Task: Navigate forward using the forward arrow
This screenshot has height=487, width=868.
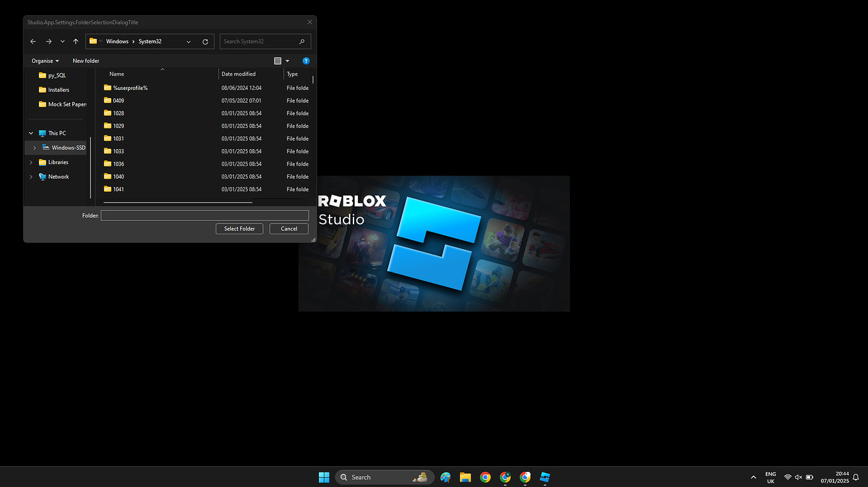Action: tap(48, 41)
